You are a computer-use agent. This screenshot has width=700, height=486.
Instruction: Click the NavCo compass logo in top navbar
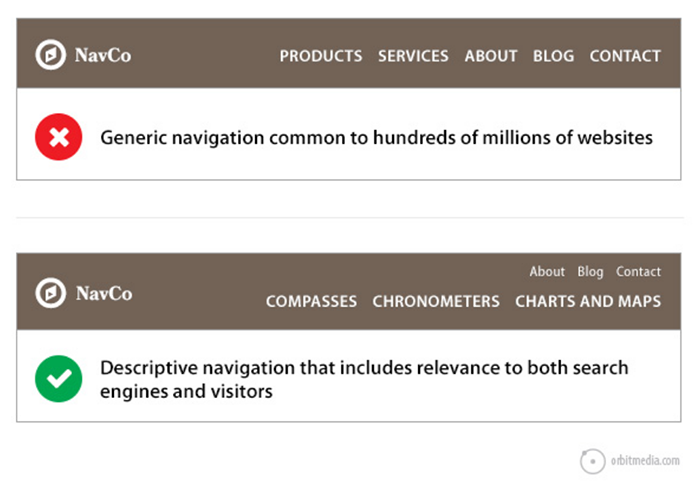51,54
